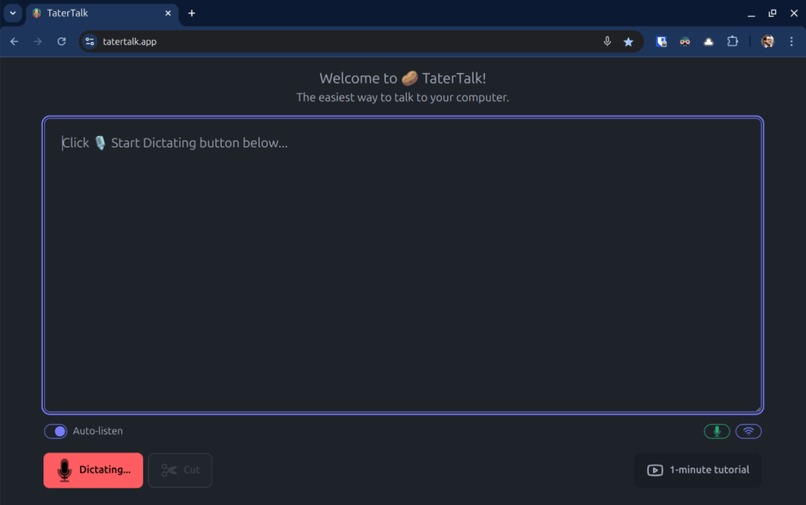Screen dimensions: 806x505
Task: Click the browser forward arrow
Action: [x=38, y=42]
